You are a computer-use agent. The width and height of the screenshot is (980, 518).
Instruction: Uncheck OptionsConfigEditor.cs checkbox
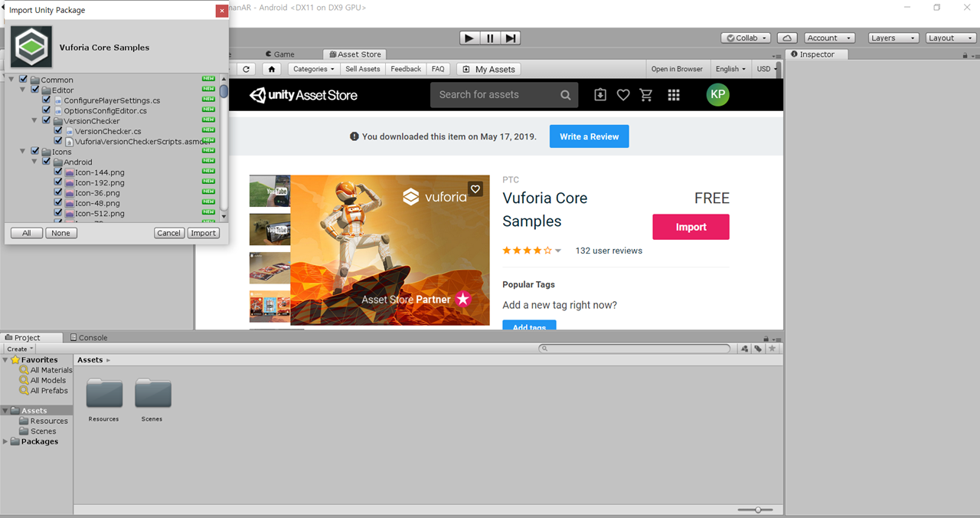pyautogui.click(x=47, y=110)
